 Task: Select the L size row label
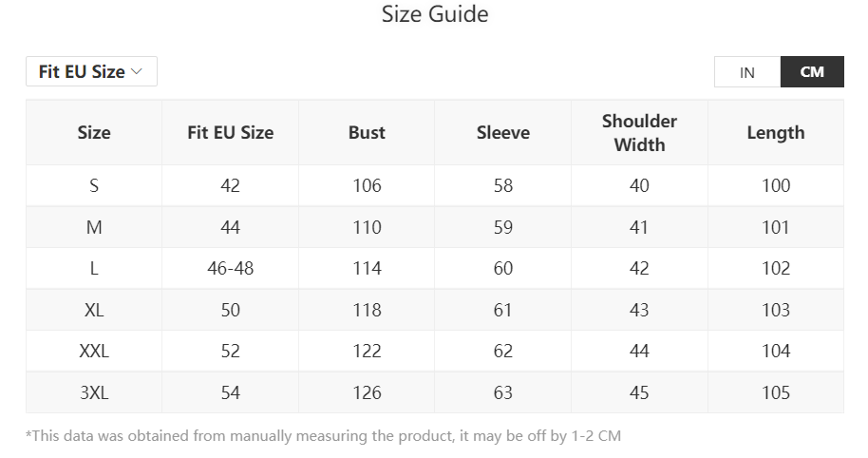point(94,269)
